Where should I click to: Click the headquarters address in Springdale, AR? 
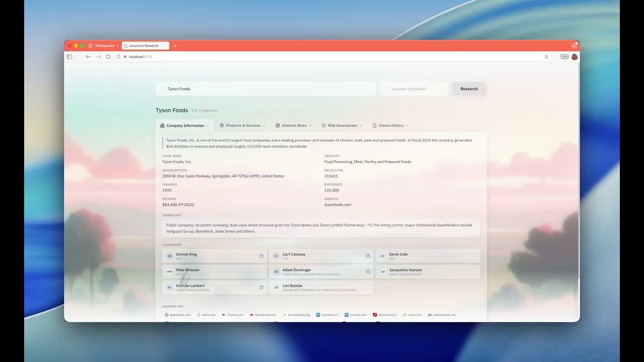223,176
